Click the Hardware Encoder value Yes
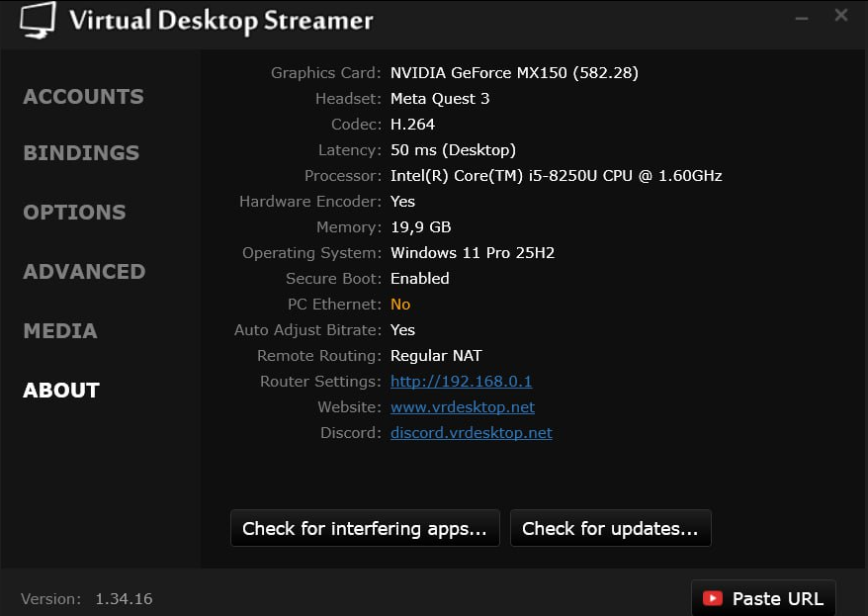 point(402,202)
